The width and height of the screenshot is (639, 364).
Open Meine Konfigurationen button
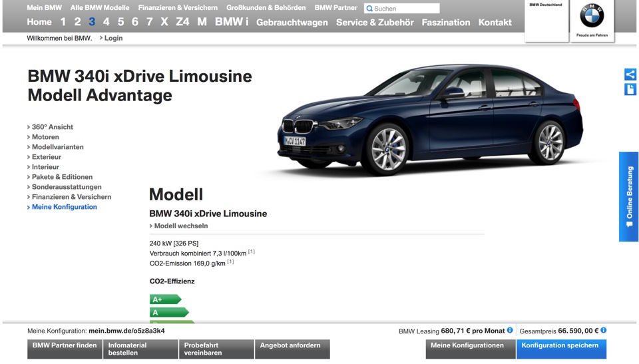(471, 349)
